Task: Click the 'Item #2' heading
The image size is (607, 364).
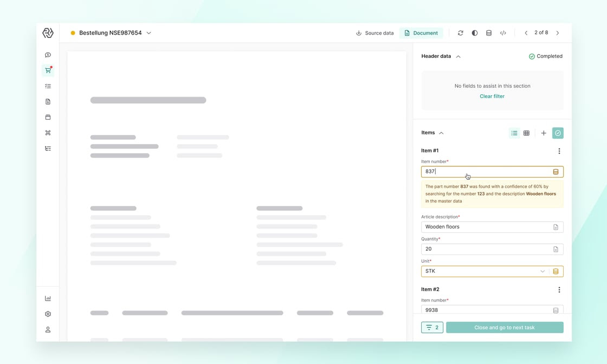Action: [430, 289]
